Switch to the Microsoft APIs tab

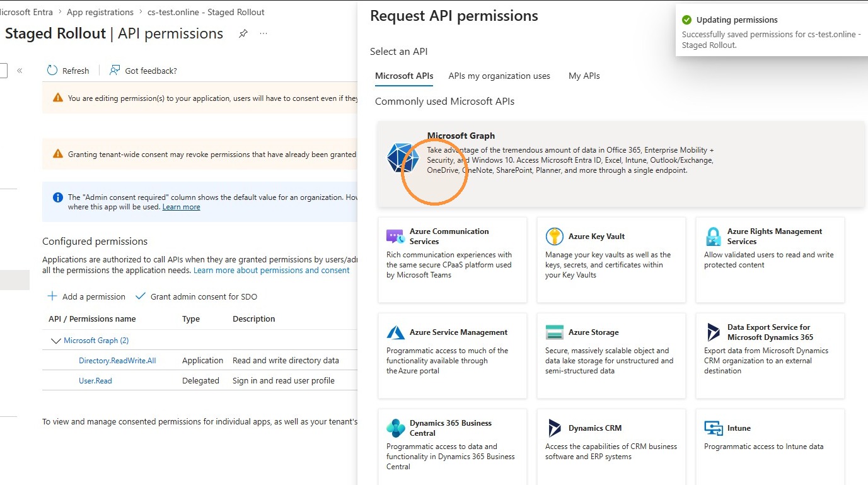tap(404, 76)
